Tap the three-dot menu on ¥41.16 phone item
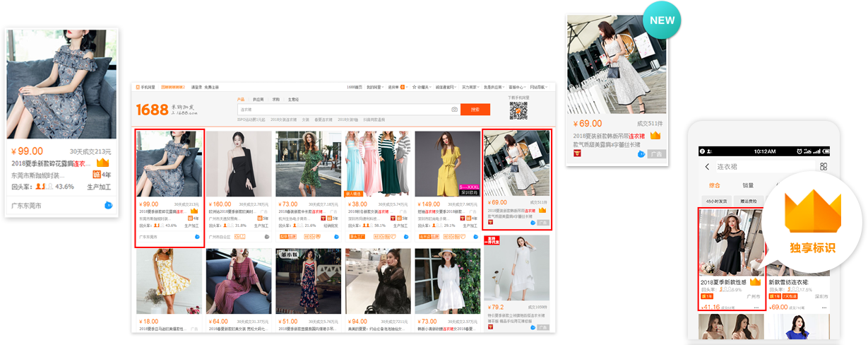This screenshot has width=868, height=345. (x=756, y=308)
